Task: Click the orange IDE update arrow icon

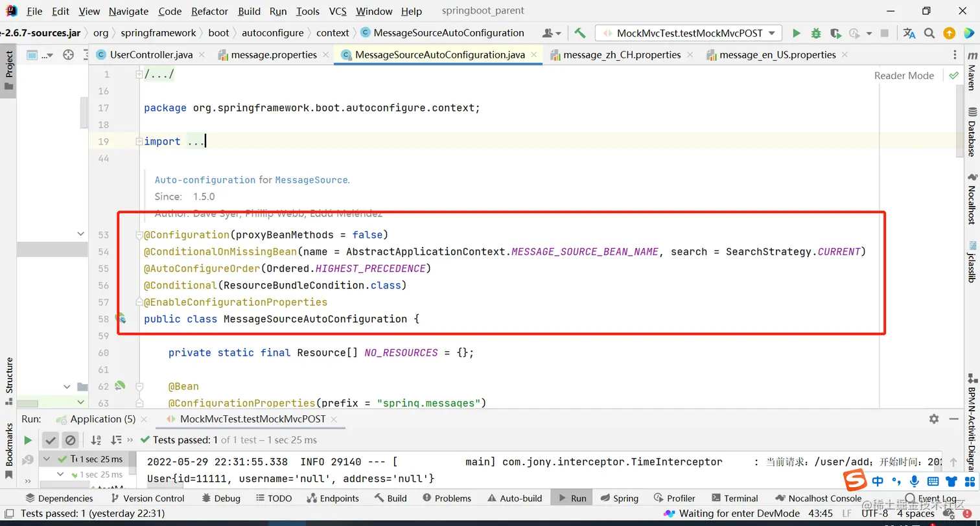Action: coord(949,33)
